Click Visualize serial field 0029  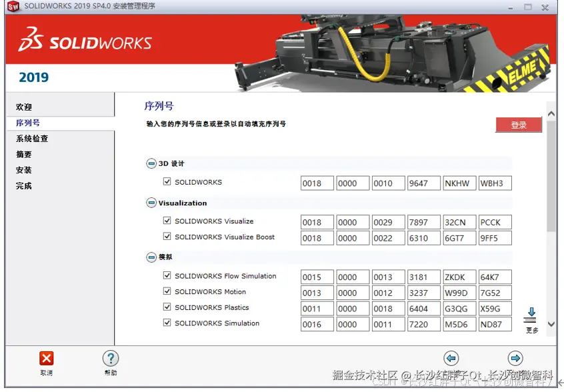point(389,222)
